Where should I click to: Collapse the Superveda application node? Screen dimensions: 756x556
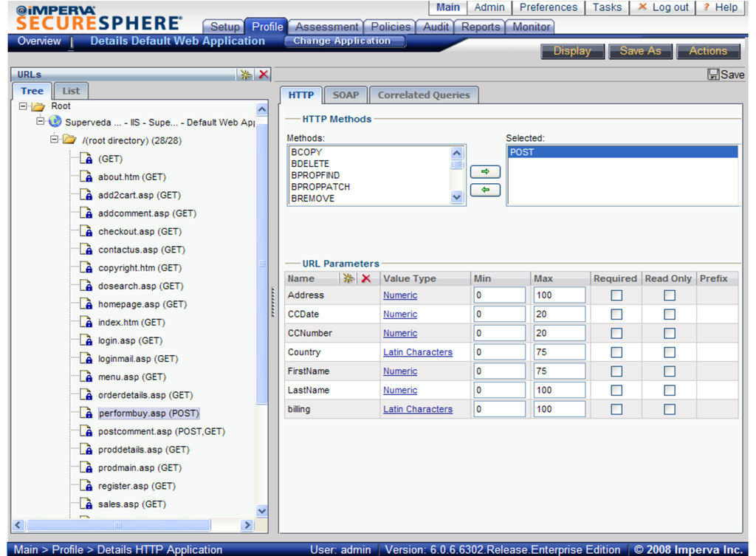coord(41,121)
